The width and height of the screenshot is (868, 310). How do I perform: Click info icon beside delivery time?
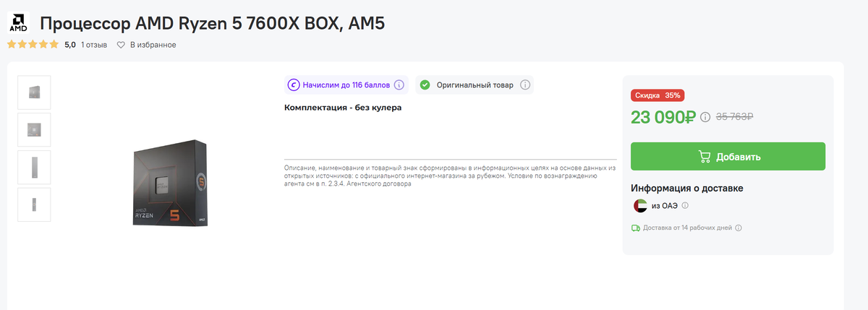point(739,228)
